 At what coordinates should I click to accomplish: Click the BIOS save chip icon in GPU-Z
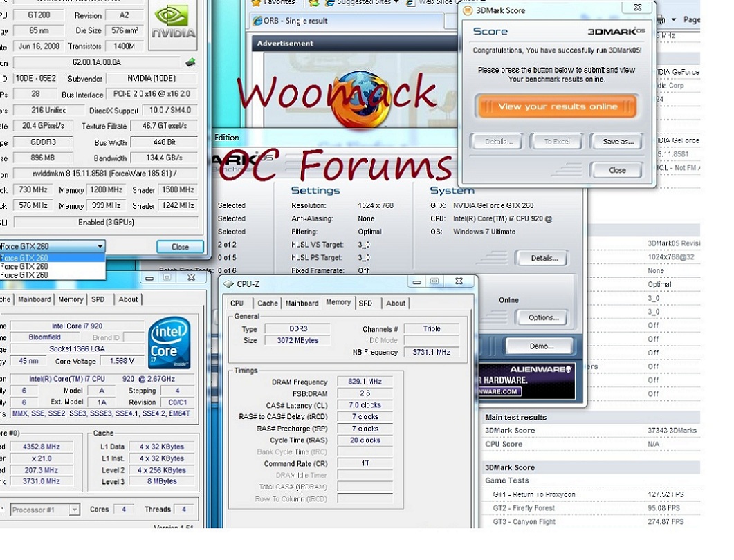click(190, 62)
